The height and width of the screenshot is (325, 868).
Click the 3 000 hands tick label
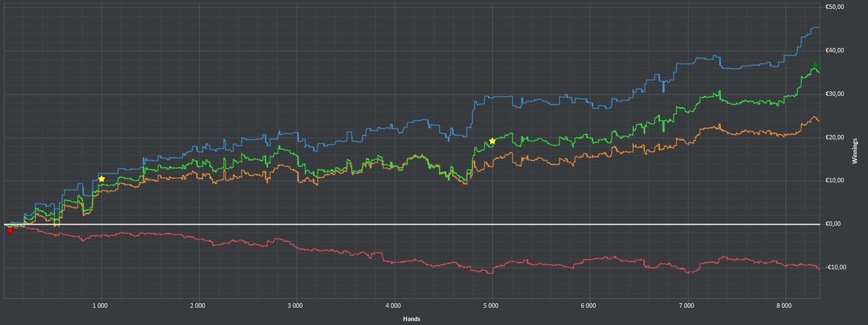tap(295, 306)
